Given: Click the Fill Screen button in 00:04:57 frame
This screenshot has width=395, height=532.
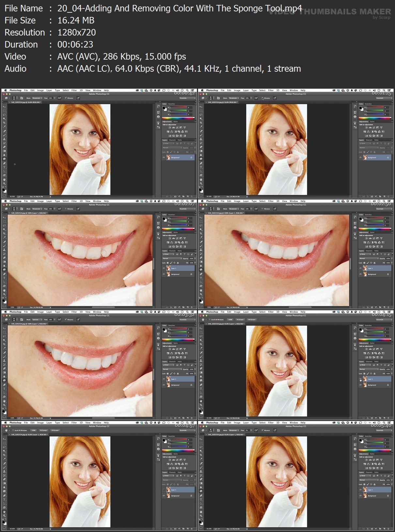Looking at the screenshot, I should pos(55,430).
